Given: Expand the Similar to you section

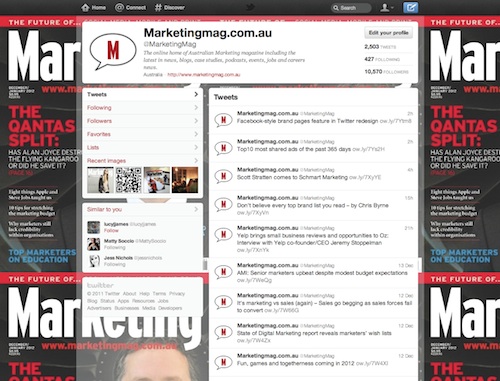Looking at the screenshot, I should tap(196, 209).
